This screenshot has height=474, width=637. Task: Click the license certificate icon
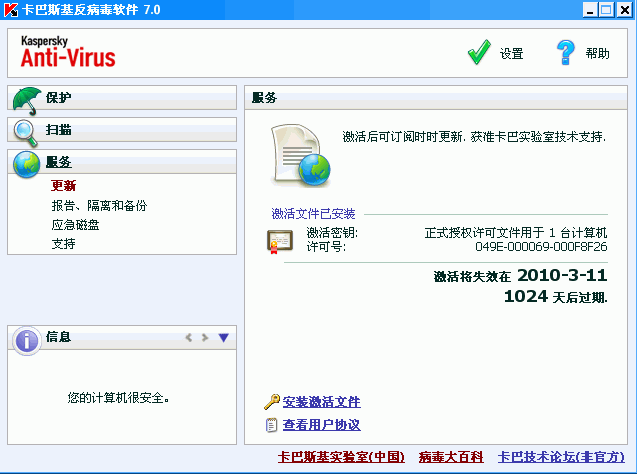click(280, 241)
